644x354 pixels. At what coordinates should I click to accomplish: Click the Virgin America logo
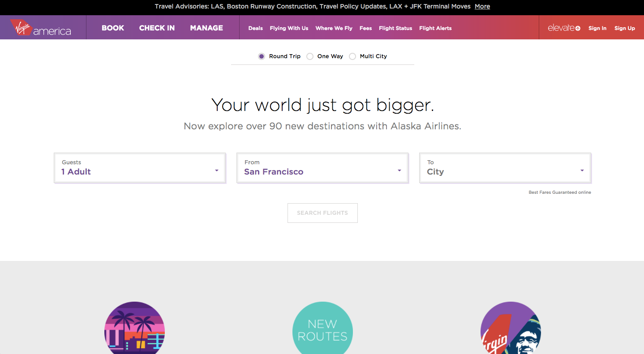(x=41, y=27)
